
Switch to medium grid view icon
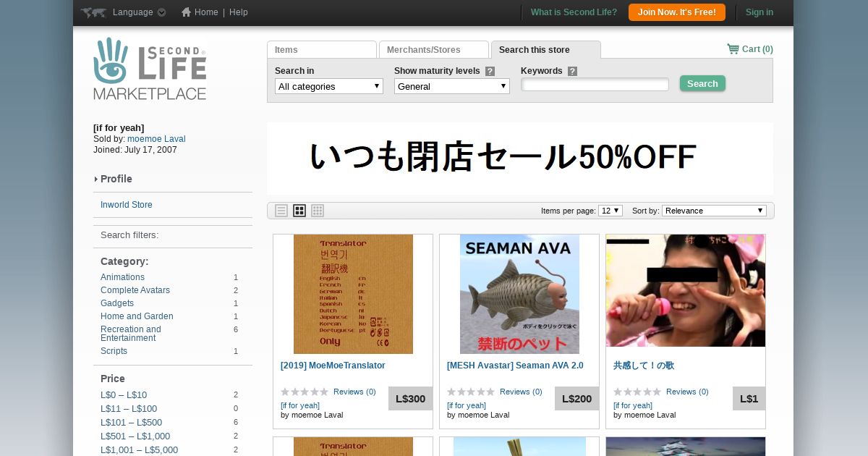coord(299,211)
